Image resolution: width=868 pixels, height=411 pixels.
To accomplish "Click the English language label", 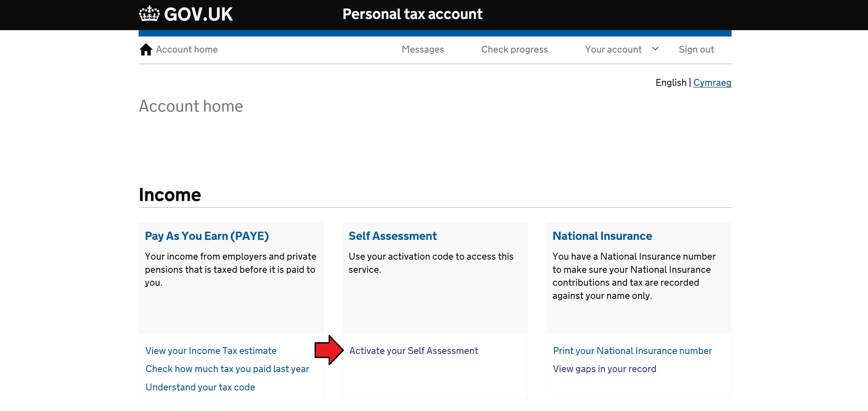I will pos(671,83).
